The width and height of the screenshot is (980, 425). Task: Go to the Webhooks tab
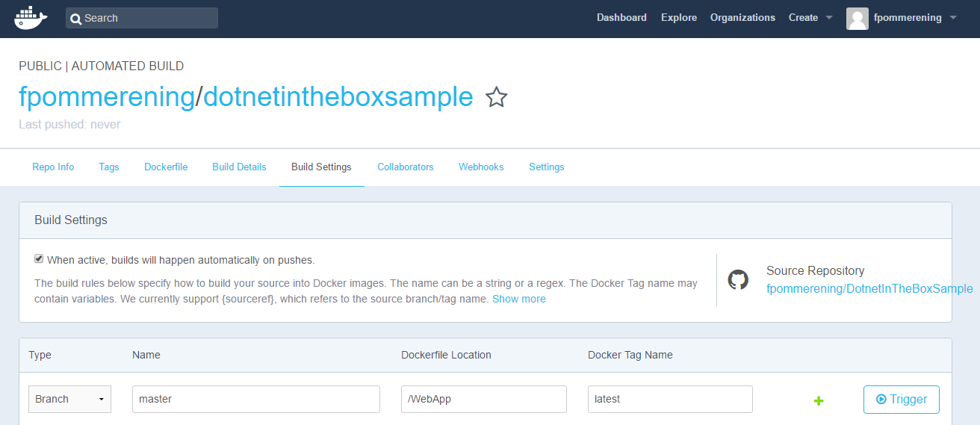coord(481,167)
